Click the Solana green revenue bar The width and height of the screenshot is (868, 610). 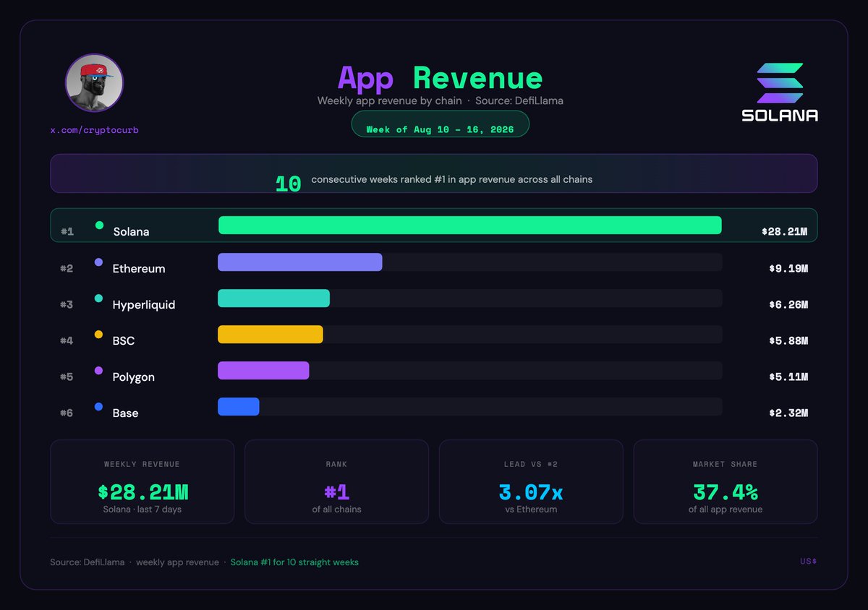tap(470, 225)
